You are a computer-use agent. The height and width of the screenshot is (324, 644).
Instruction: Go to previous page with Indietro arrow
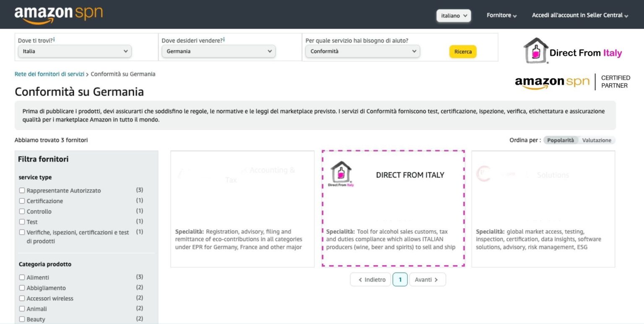click(x=371, y=280)
